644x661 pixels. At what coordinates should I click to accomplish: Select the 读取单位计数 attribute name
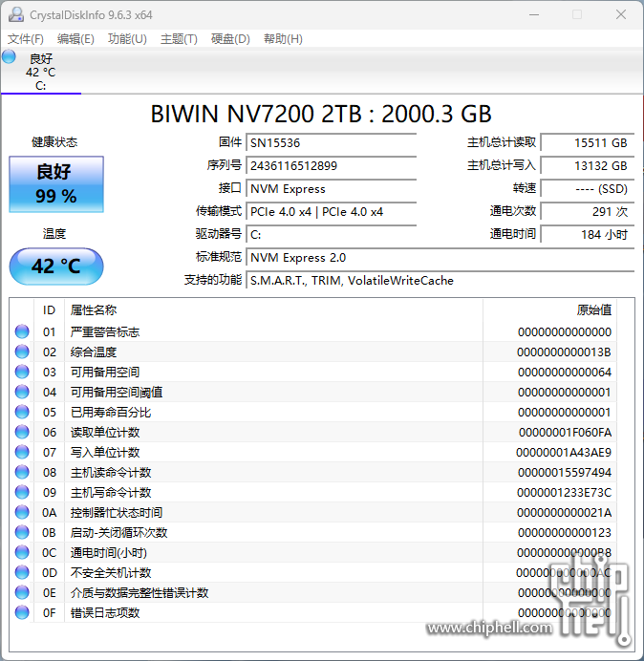click(104, 432)
